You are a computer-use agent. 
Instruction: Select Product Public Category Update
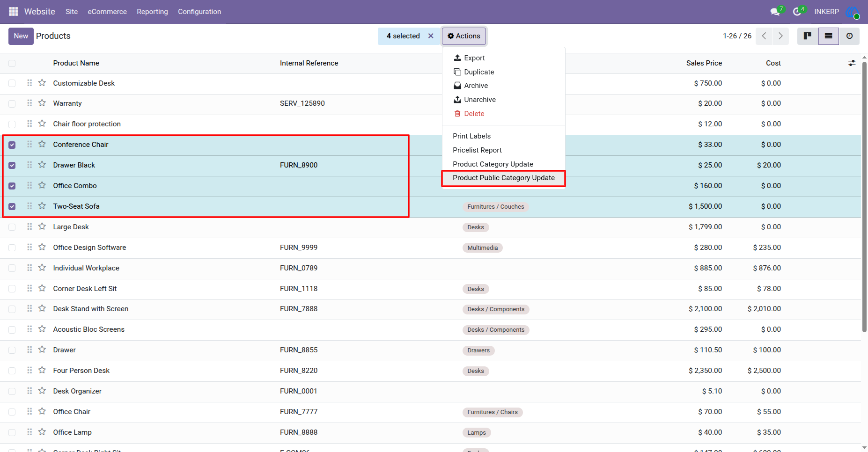click(x=504, y=178)
